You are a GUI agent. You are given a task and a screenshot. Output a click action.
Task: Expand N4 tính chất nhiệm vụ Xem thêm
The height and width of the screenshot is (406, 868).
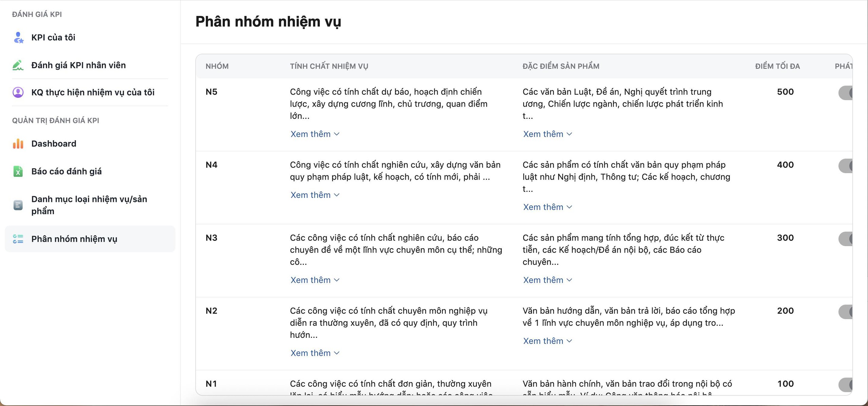(315, 195)
